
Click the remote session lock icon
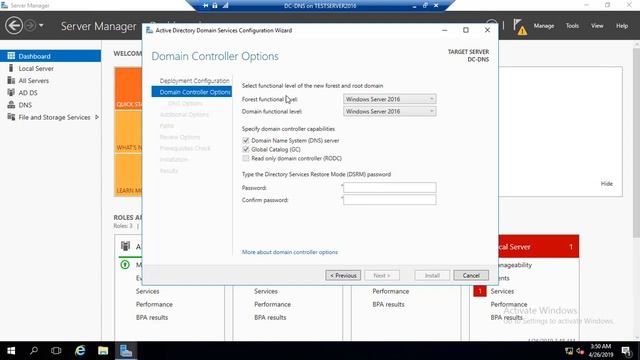(x=215, y=6)
